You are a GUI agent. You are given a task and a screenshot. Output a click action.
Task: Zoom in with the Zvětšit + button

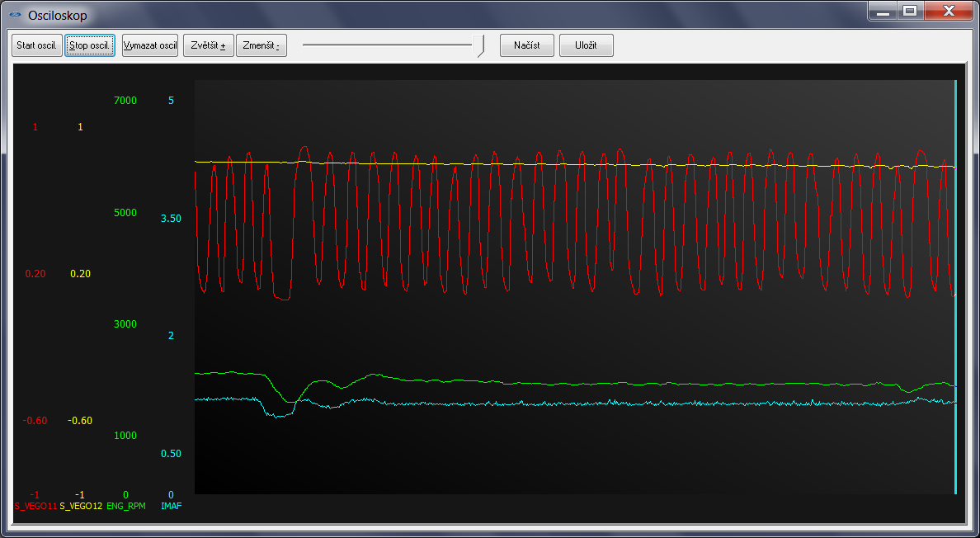(209, 45)
